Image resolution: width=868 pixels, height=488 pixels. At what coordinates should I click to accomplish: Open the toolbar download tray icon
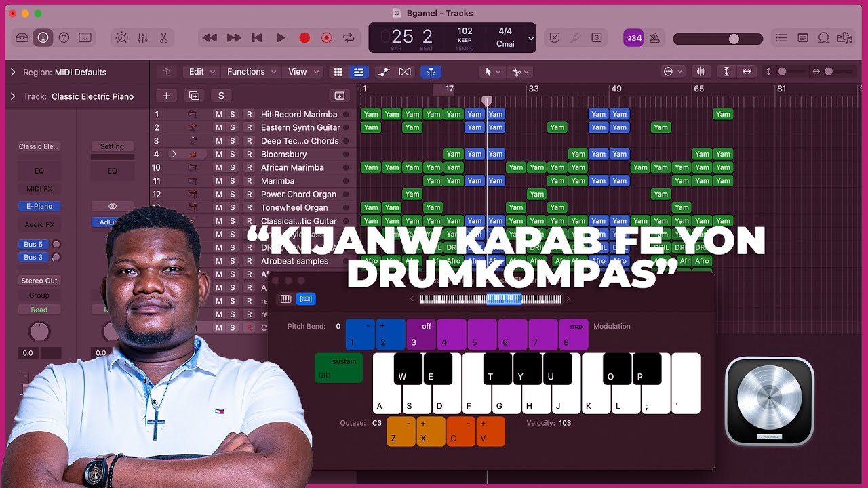pos(85,38)
